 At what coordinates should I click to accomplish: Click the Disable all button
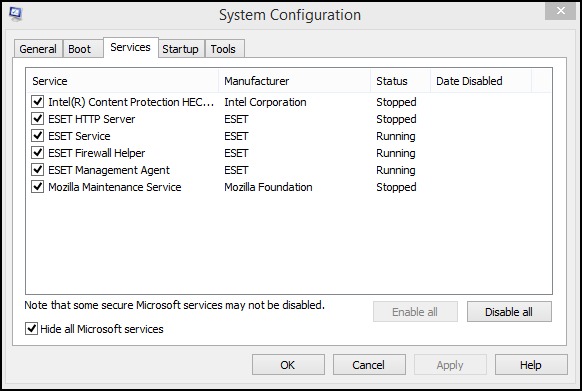[x=509, y=312]
